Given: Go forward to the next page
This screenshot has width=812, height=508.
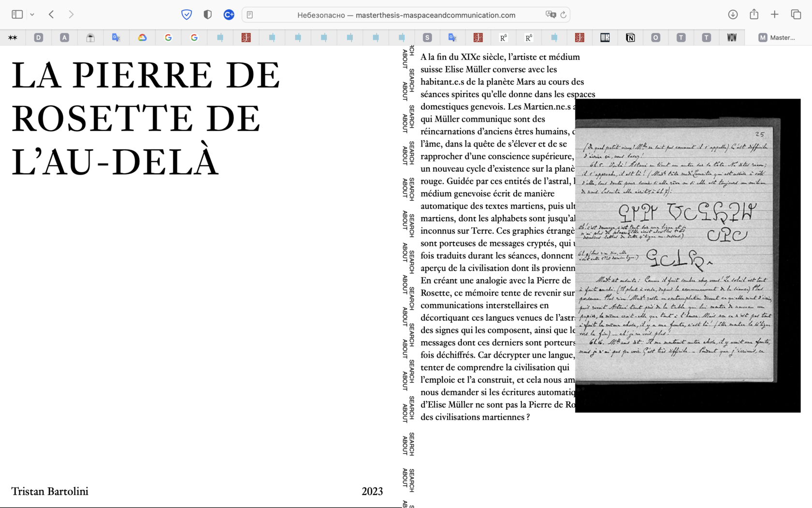Looking at the screenshot, I should 71,15.
